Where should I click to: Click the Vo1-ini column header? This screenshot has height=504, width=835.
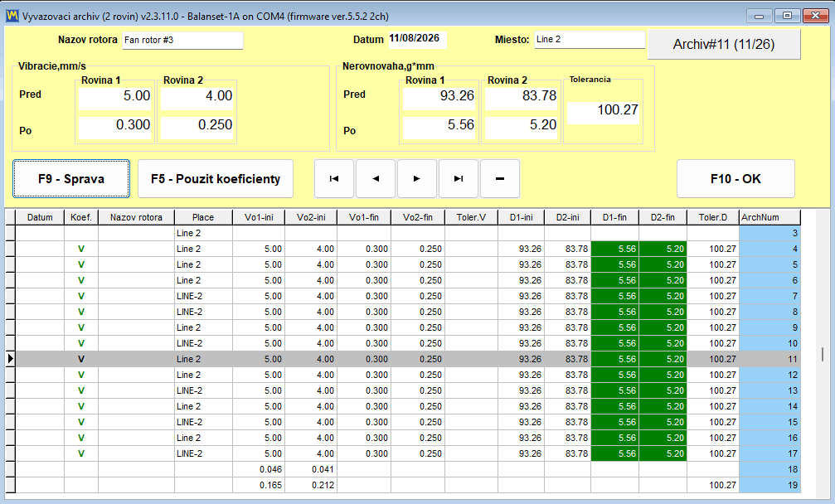point(259,217)
